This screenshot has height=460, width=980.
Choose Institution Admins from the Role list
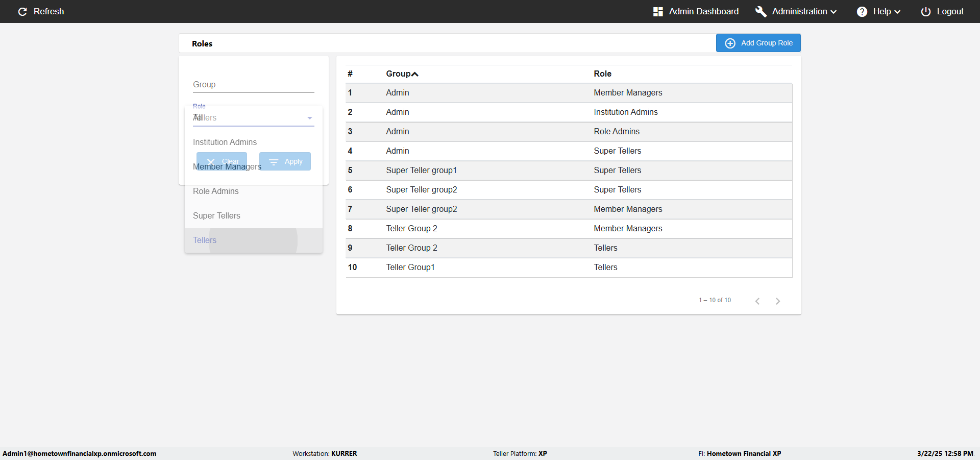(x=254, y=142)
